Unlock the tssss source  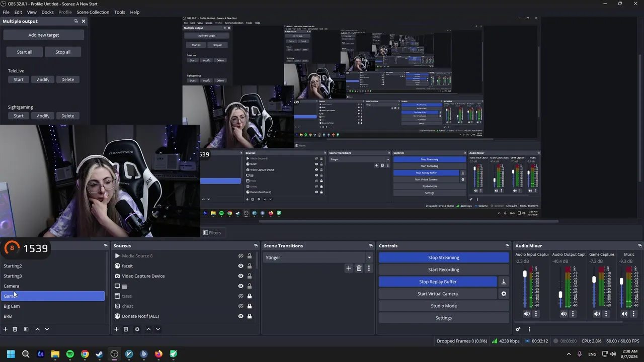[x=249, y=296]
